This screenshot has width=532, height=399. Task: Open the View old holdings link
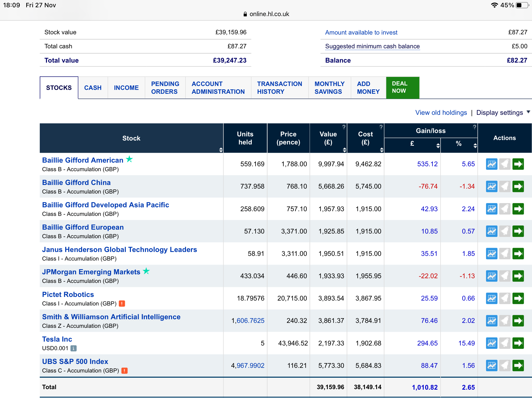coord(441,113)
